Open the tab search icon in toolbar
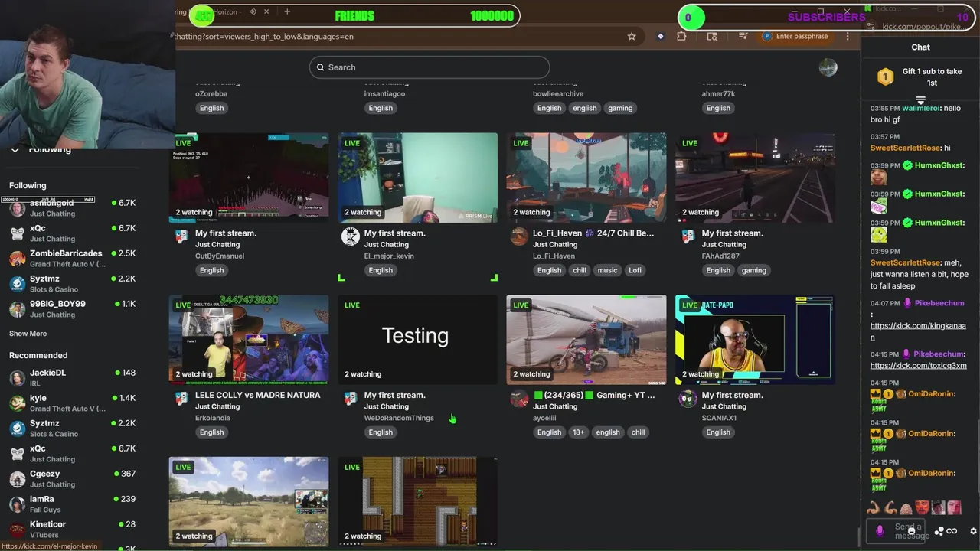 tap(712, 36)
